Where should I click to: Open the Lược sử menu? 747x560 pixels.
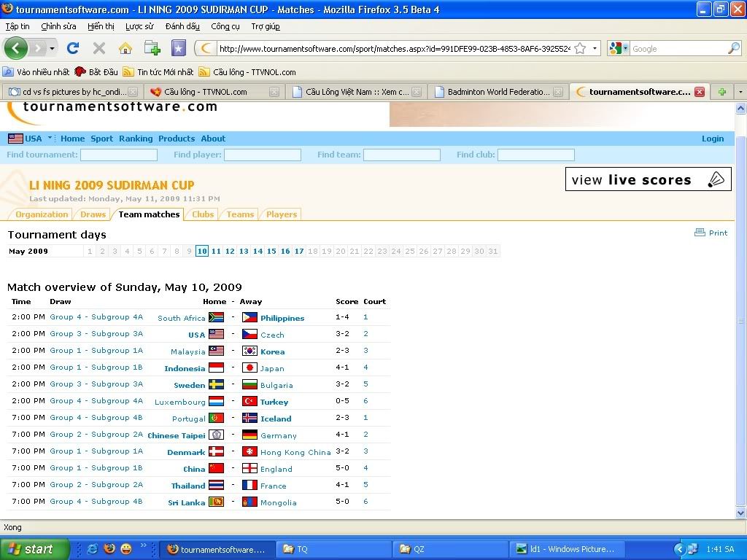pyautogui.click(x=139, y=27)
